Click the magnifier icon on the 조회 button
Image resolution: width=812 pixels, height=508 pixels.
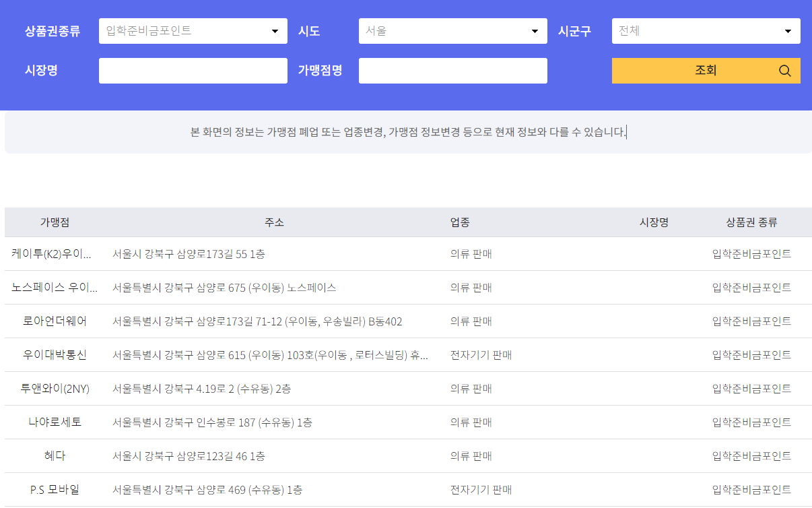[x=784, y=70]
